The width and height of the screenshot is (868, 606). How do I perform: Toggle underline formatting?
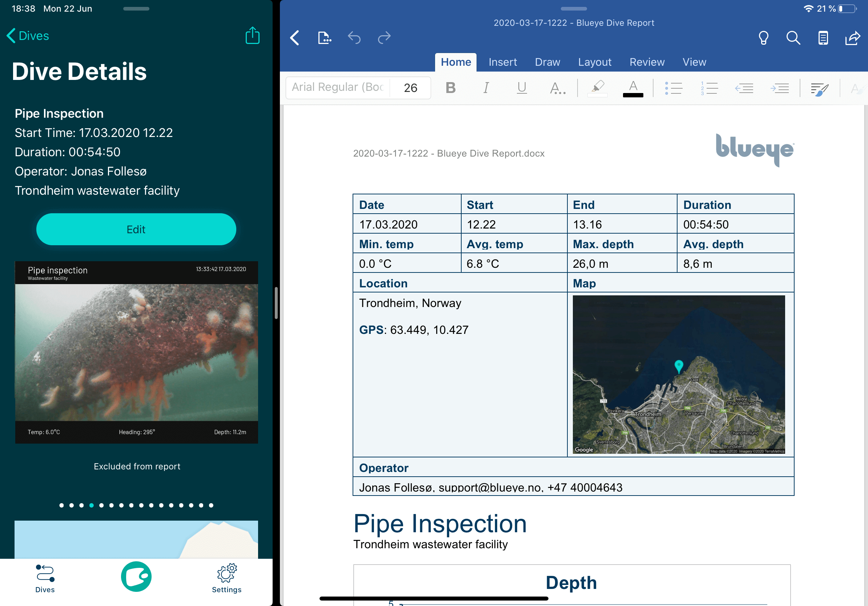(x=522, y=88)
